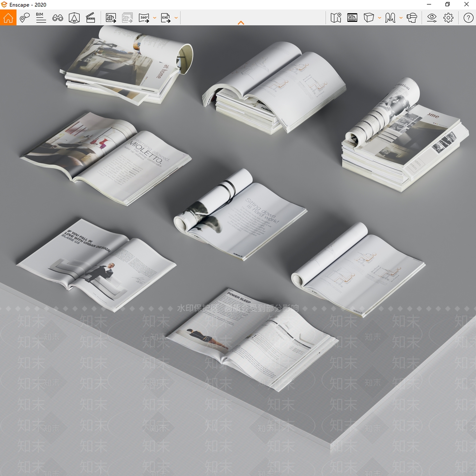Toggle the Safe Frame picture icon
Image resolution: width=476 pixels, height=476 pixels.
click(x=352, y=18)
